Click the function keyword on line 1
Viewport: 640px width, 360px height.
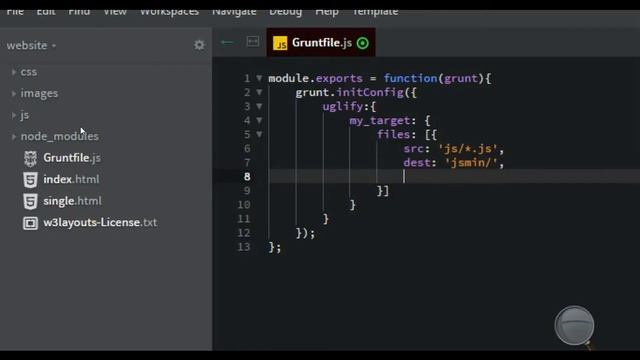tap(410, 78)
